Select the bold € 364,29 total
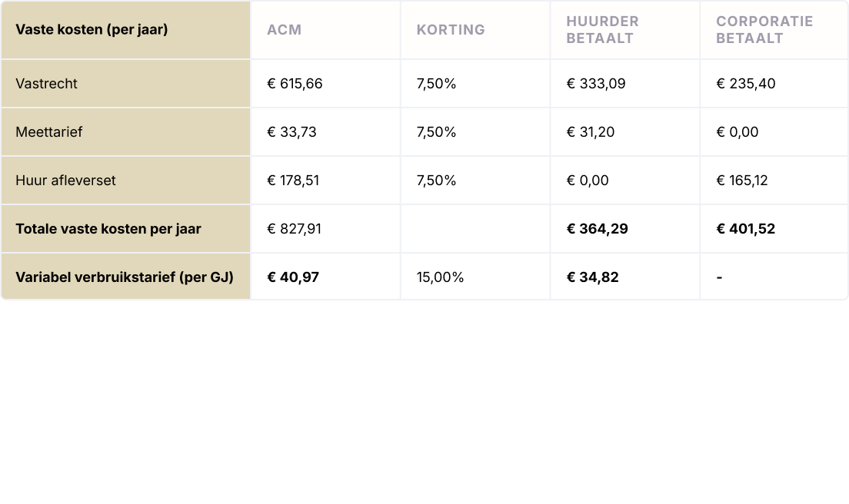 coord(597,229)
